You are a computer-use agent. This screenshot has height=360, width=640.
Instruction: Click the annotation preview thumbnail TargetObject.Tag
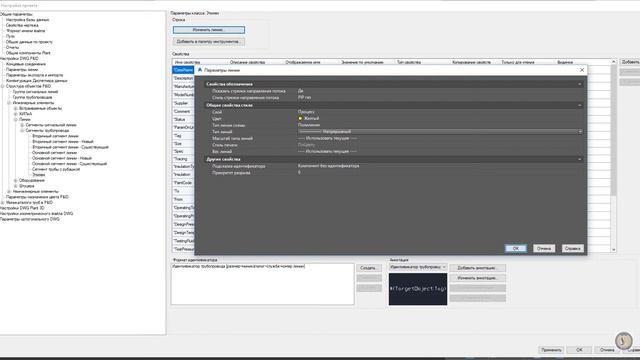click(x=418, y=289)
